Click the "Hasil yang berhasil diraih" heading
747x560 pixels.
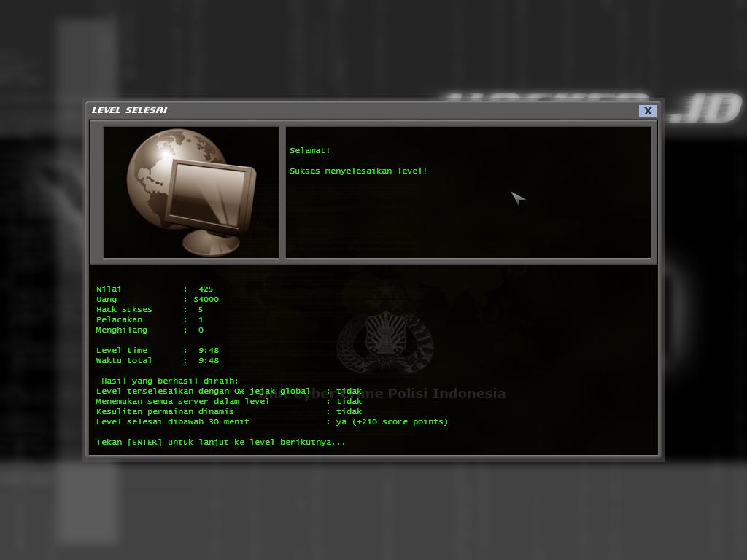(167, 381)
